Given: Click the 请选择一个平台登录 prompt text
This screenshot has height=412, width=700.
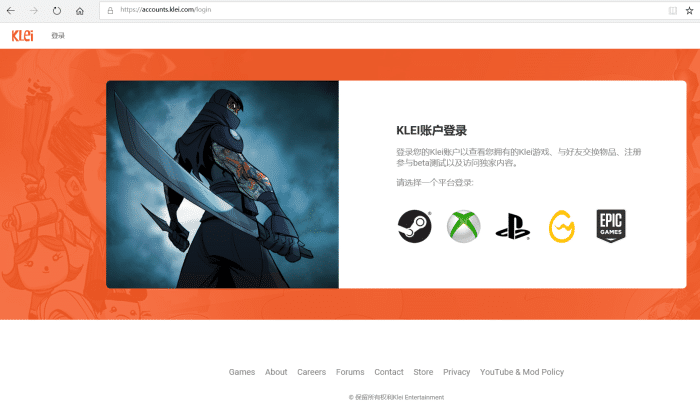Looking at the screenshot, I should tap(435, 183).
